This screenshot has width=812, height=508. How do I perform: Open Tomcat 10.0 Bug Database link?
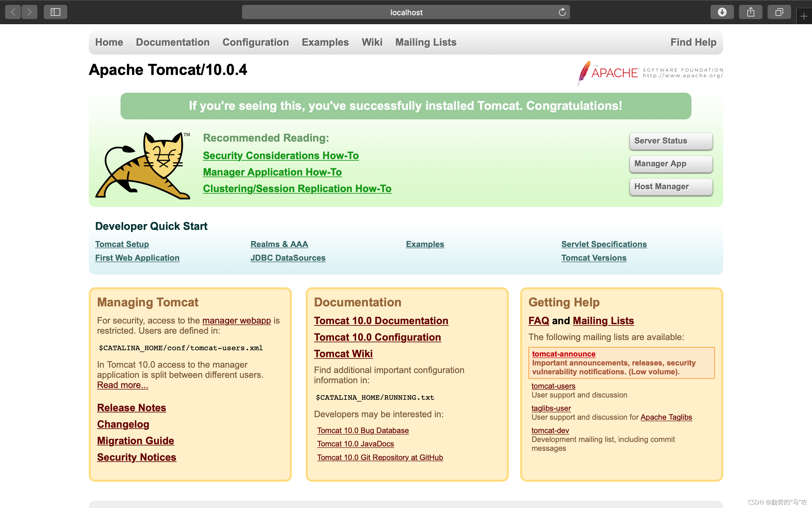coord(363,431)
